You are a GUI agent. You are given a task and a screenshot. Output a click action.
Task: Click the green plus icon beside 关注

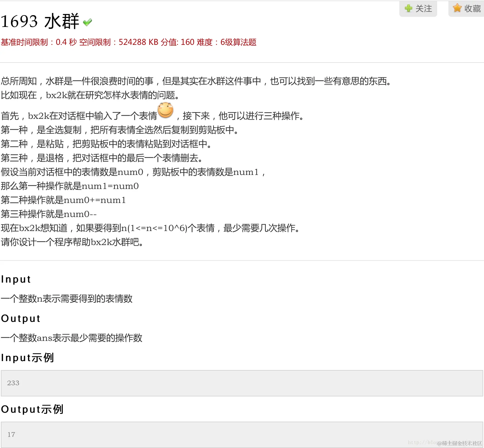[x=409, y=8]
